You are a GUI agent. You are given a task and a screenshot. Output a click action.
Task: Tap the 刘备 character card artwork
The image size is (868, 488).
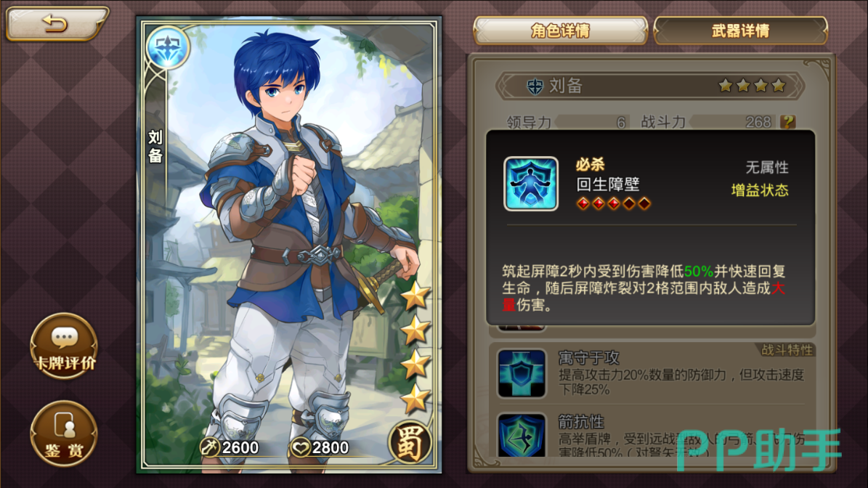289,245
